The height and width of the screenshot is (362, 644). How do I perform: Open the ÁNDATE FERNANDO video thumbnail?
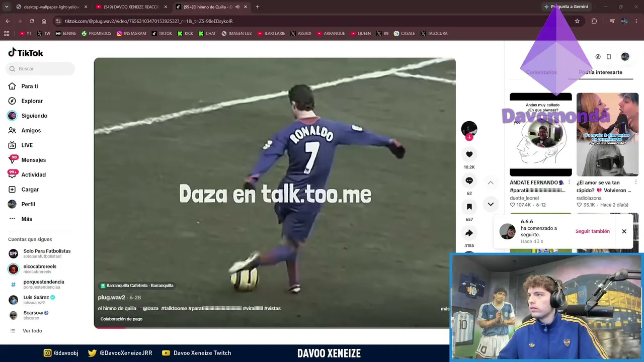click(540, 135)
